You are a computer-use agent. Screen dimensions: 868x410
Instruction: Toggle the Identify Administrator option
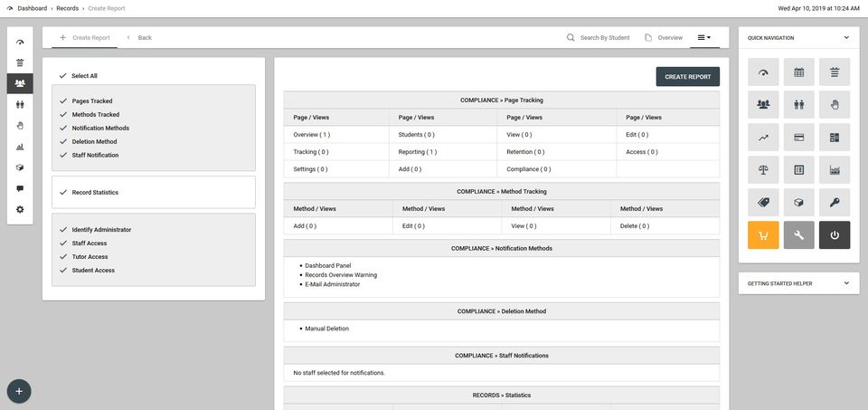[x=95, y=229]
